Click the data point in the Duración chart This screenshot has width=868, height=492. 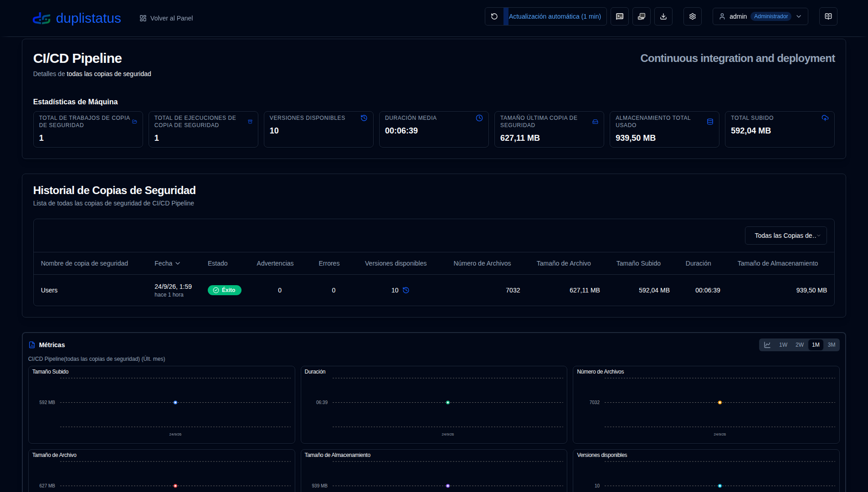[x=448, y=403]
